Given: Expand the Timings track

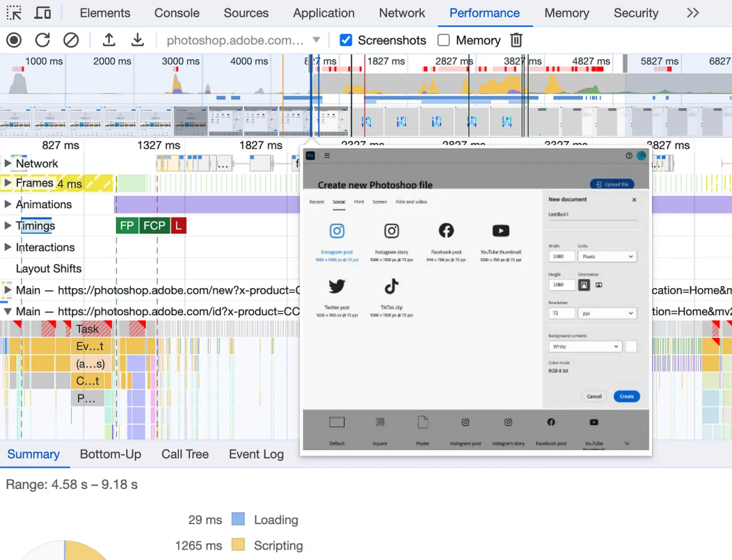Looking at the screenshot, I should pyautogui.click(x=7, y=226).
